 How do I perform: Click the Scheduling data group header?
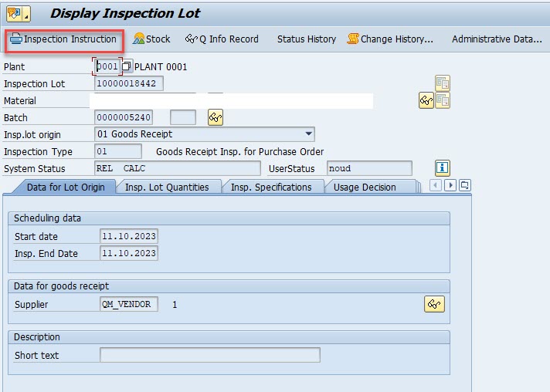coord(229,218)
